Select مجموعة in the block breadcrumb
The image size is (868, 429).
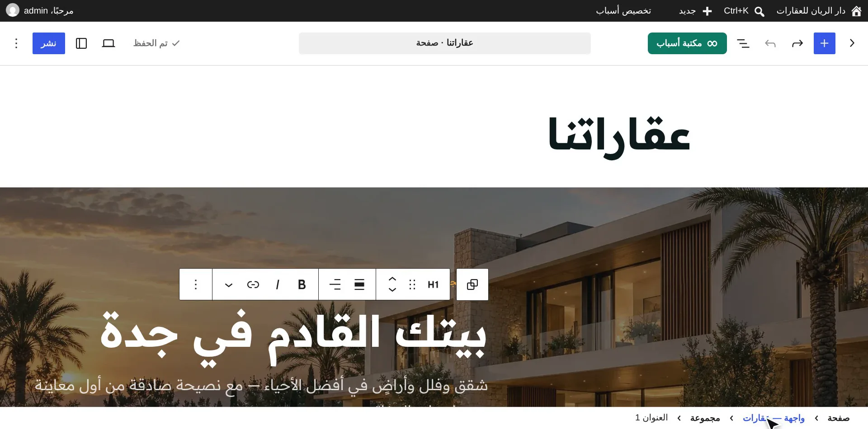click(x=705, y=418)
